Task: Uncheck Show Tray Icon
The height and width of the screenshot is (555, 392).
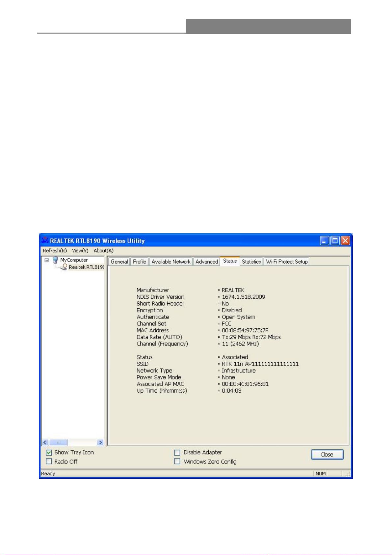Action: pyautogui.click(x=49, y=452)
